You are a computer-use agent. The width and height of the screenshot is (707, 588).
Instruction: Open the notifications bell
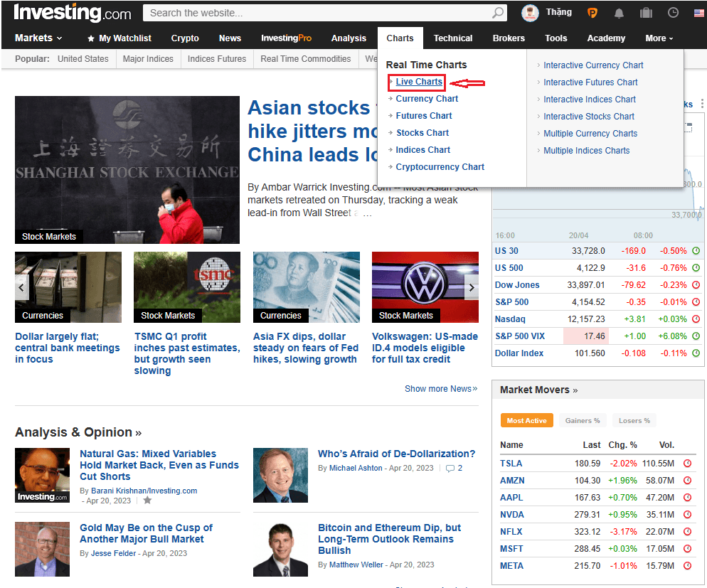pos(619,13)
